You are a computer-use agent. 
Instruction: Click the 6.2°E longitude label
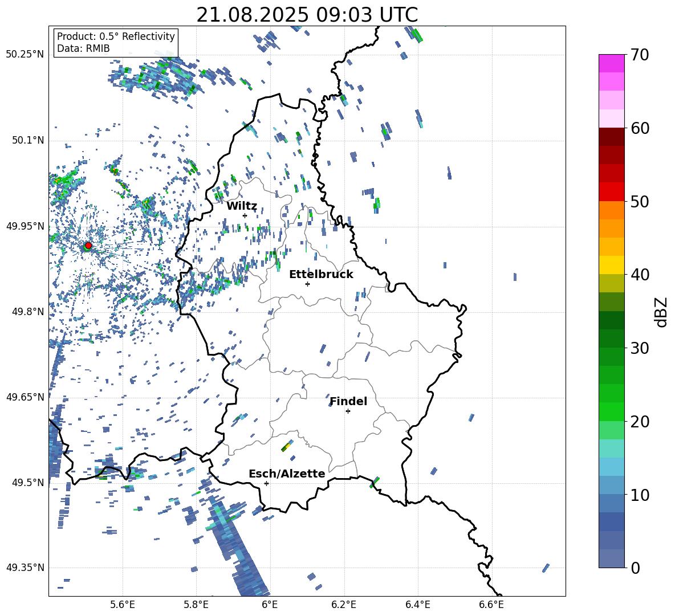click(344, 605)
